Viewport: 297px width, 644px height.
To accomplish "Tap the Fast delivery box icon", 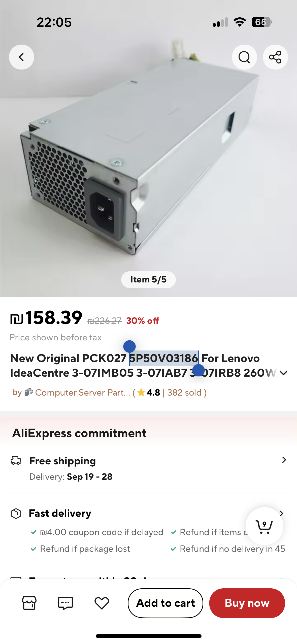I will pos(16,513).
